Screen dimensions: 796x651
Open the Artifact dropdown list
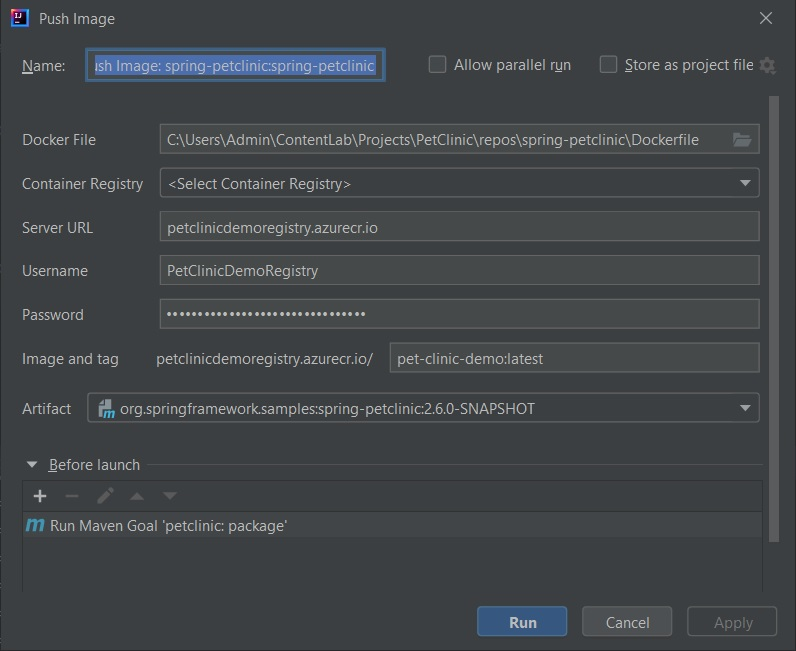[745, 408]
